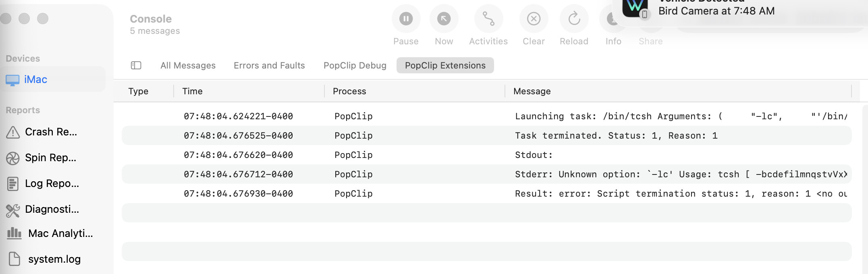Viewport: 868px width, 274px height.
Task: Select the PopClip Debug saved search
Action: [x=355, y=65]
